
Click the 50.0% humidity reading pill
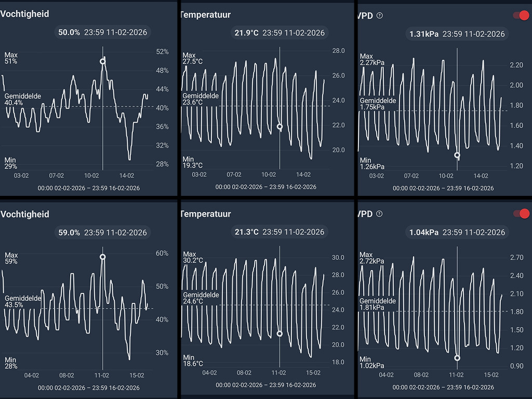click(102, 32)
